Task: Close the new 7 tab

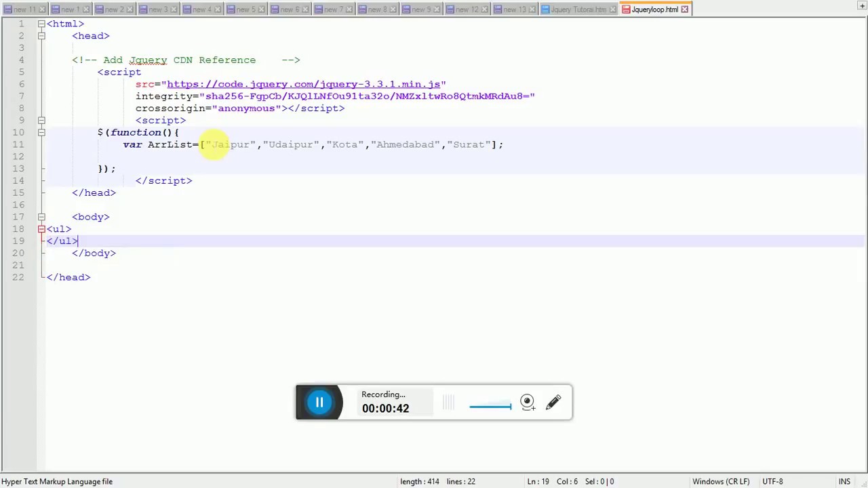Action: 349,9
